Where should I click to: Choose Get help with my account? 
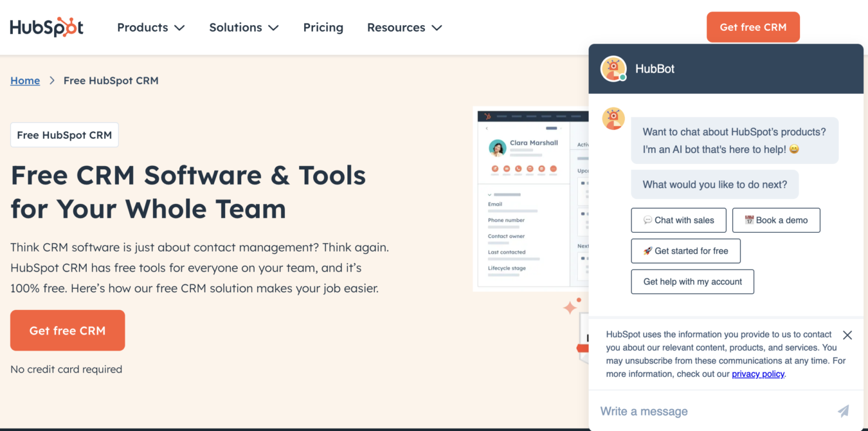pos(692,282)
